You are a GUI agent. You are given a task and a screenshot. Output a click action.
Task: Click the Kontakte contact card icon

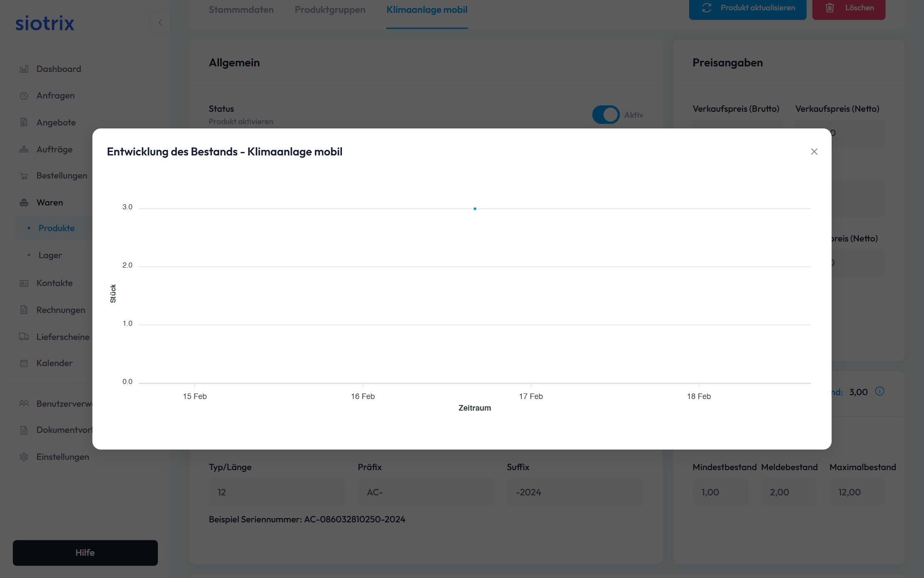point(24,283)
